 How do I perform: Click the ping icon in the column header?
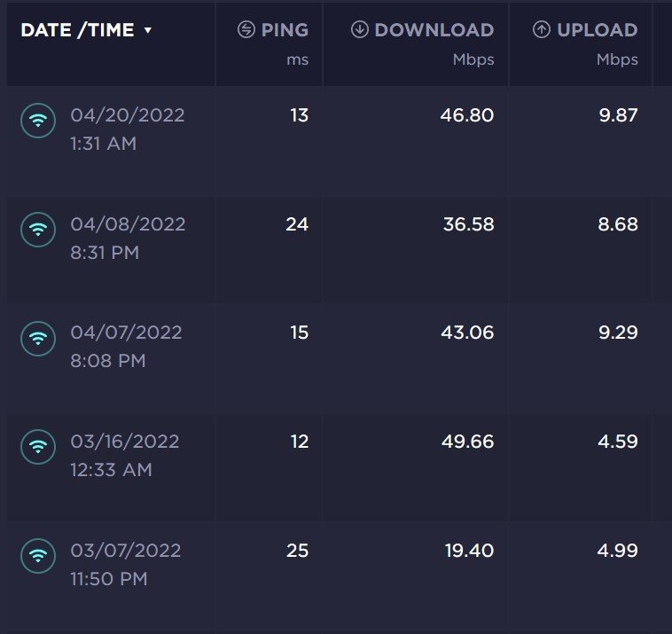click(x=246, y=29)
